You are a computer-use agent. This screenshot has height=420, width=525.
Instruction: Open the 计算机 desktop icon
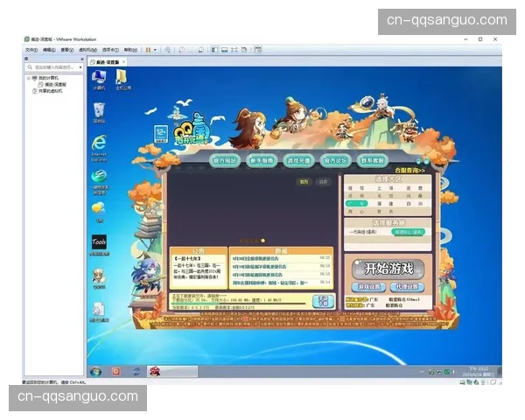tap(99, 80)
